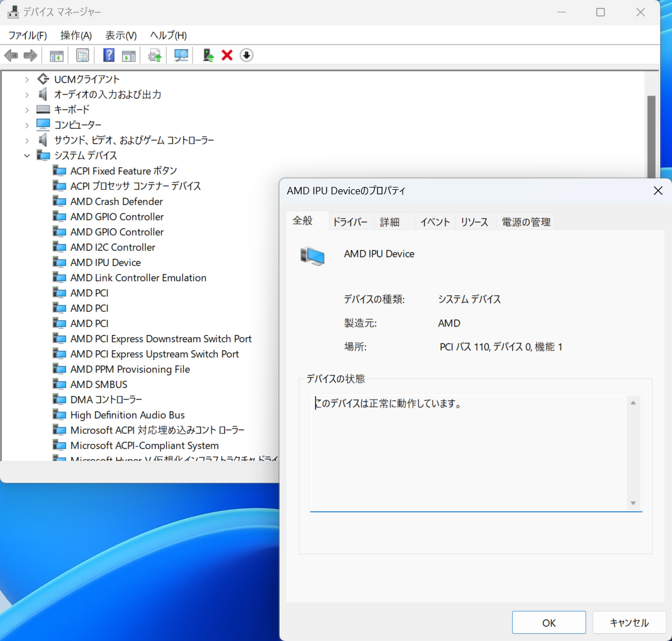The image size is (672, 641).
Task: Click the location text PCI バス 110, デバイス 0, 機能 1
Action: pyautogui.click(x=500, y=347)
